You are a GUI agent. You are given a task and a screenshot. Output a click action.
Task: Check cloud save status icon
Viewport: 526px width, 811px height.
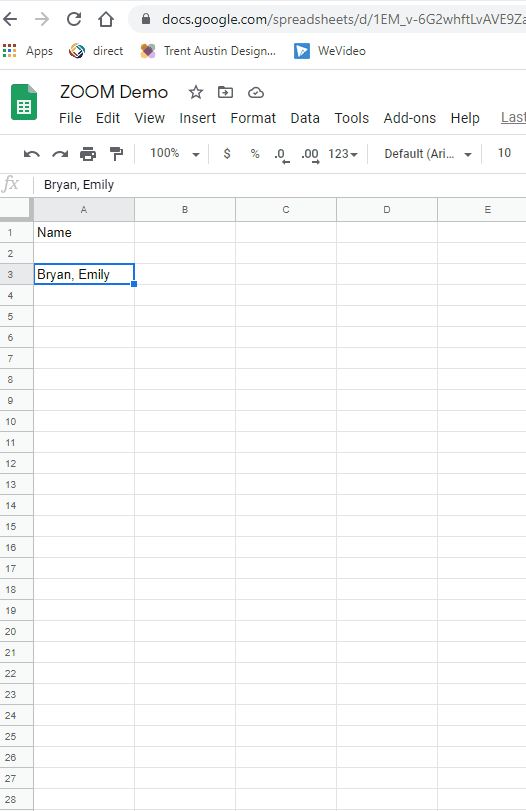point(256,93)
